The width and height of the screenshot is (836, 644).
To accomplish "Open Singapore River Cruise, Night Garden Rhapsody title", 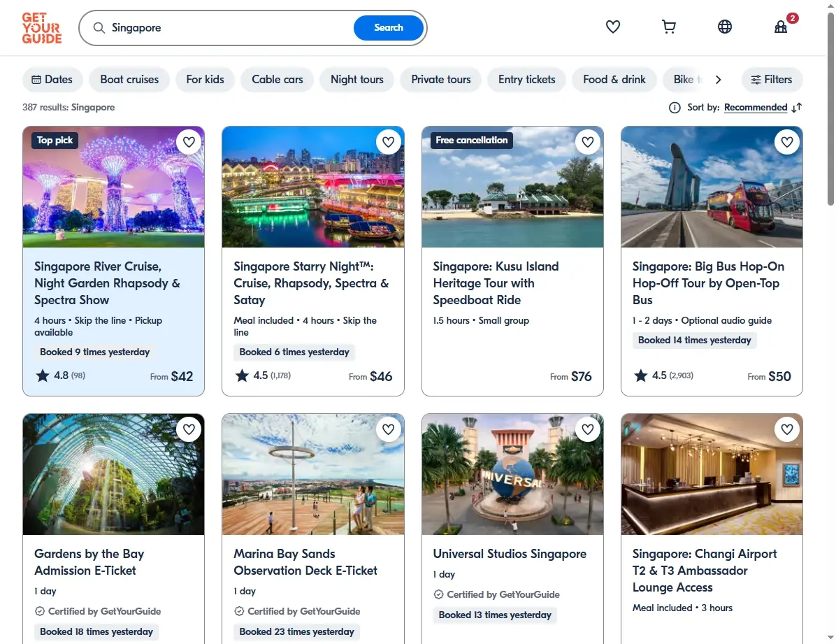I will click(x=107, y=283).
